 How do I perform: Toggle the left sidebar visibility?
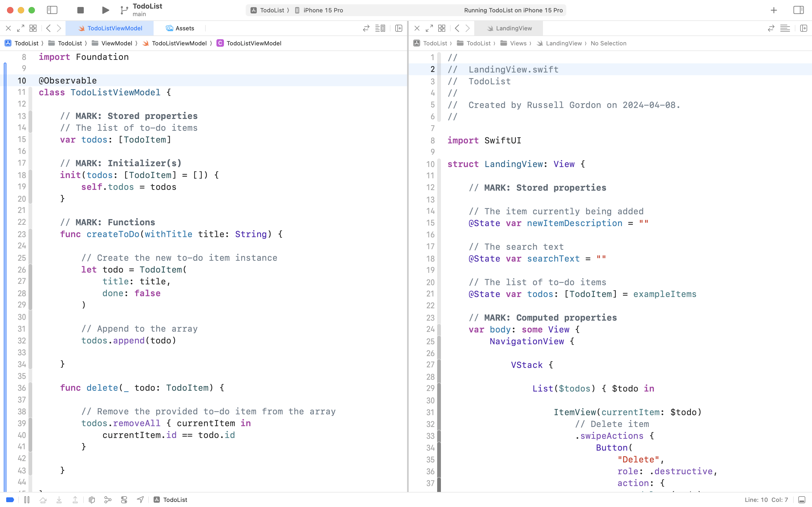tap(52, 10)
